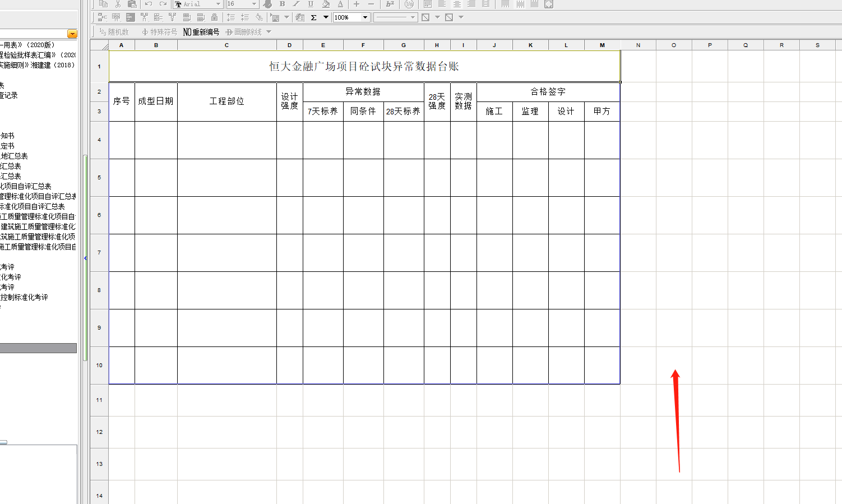Select the 监理 cell
842x504 pixels.
pos(530,112)
